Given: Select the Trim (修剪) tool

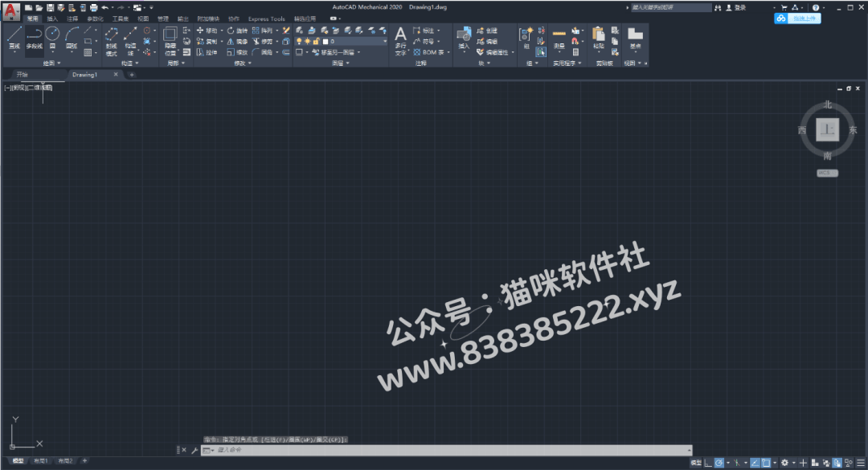Looking at the screenshot, I should (x=263, y=42).
